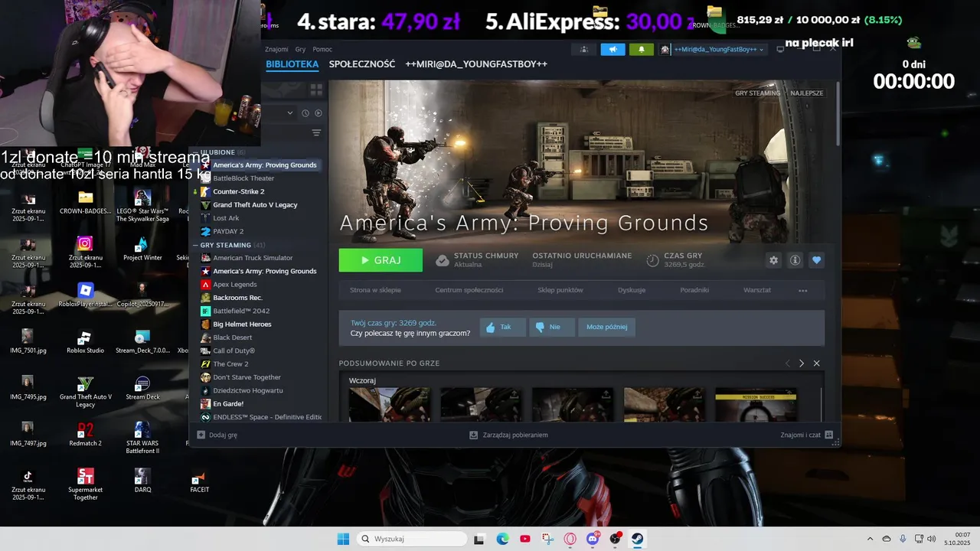Open the DARQ desktop shortcut
Viewport: 980px width, 551px height.
[x=142, y=481]
